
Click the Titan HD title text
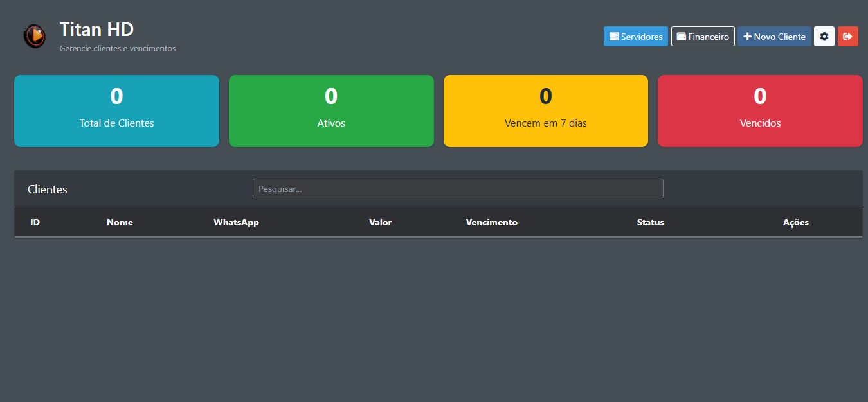(96, 30)
